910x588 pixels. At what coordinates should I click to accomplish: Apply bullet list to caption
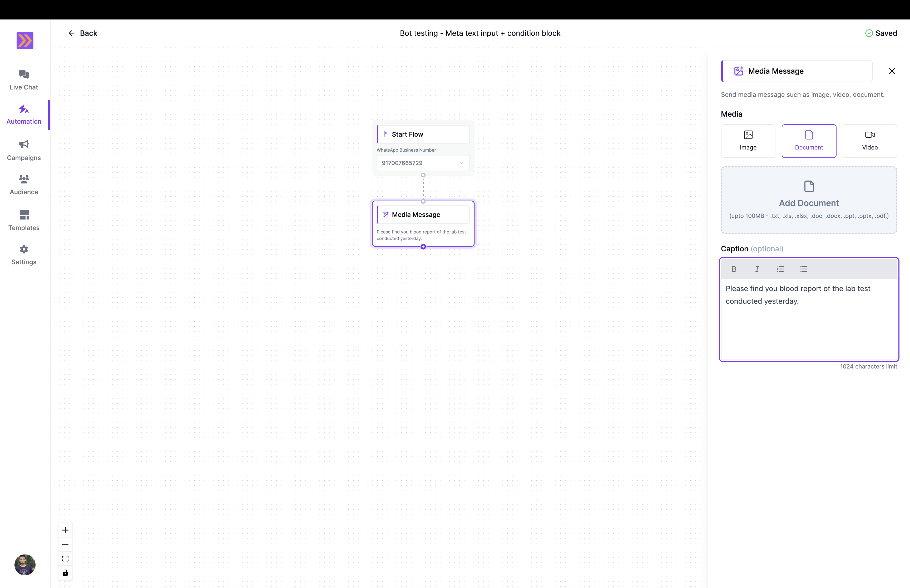[803, 269]
